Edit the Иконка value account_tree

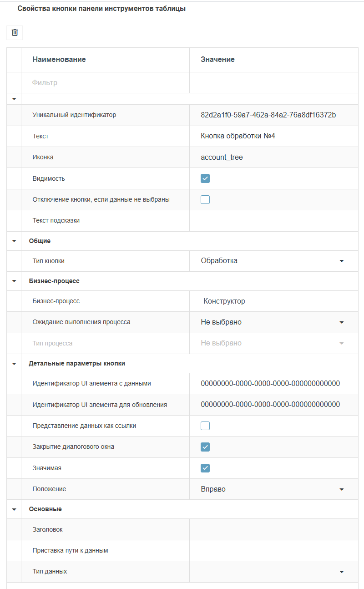pyautogui.click(x=273, y=157)
